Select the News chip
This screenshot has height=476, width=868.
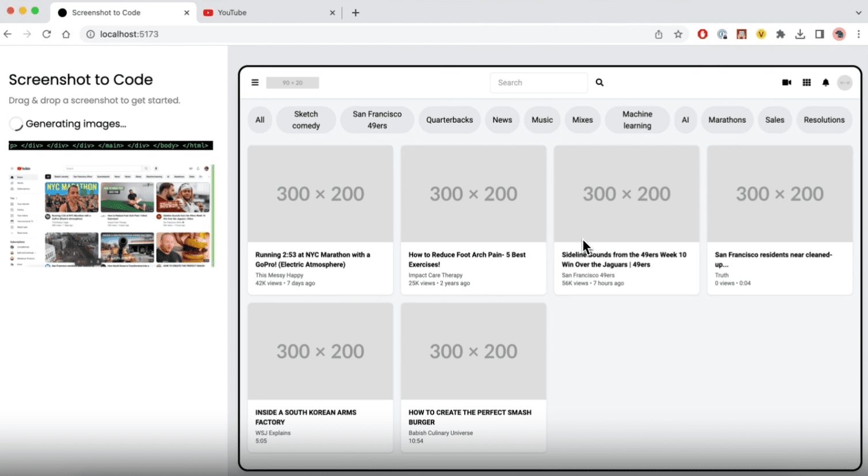502,120
